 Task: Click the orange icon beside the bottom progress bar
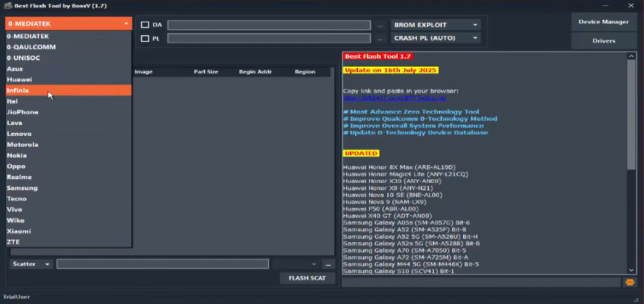point(630,282)
